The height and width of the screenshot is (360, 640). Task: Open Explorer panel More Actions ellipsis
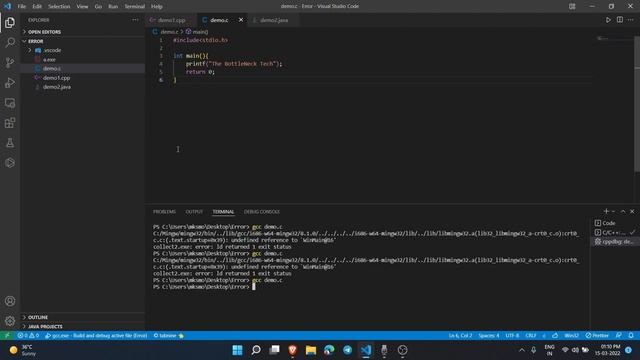coord(135,20)
